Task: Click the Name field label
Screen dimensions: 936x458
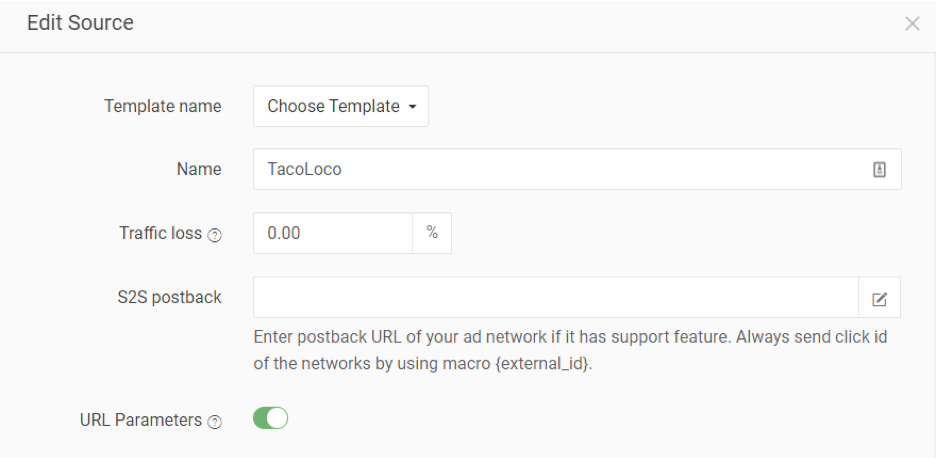Action: (x=199, y=169)
